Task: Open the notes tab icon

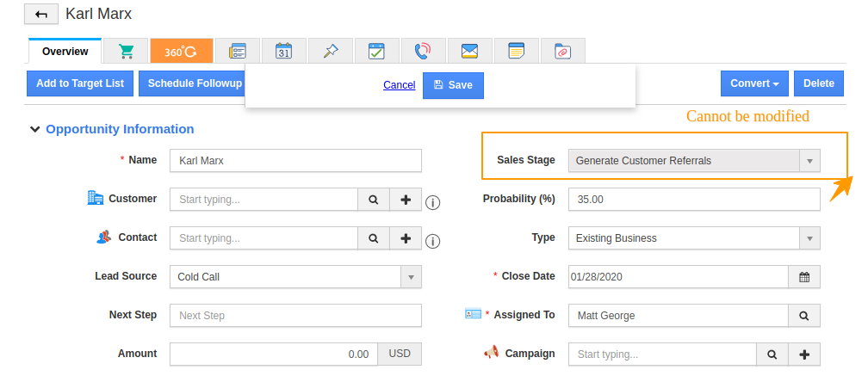Action: (516, 52)
